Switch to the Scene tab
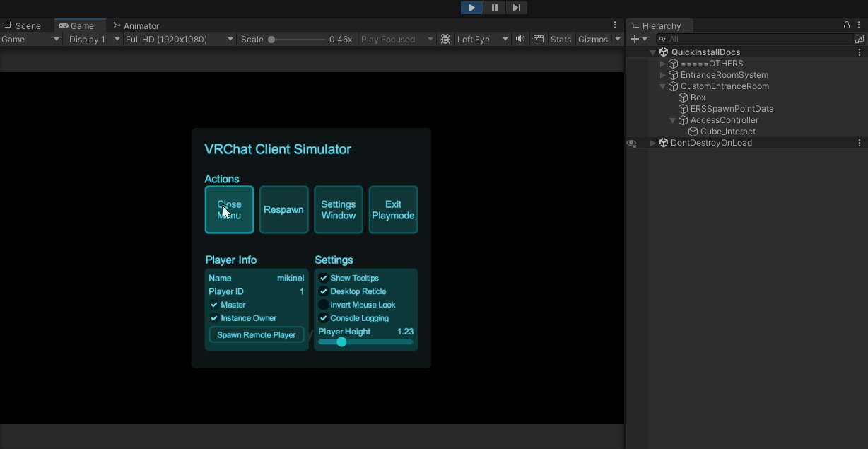868x449 pixels. point(23,26)
